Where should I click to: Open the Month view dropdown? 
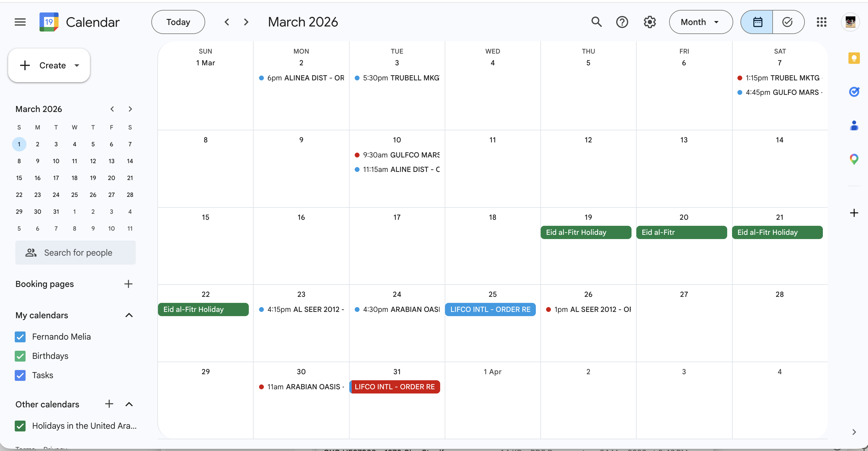pos(700,22)
